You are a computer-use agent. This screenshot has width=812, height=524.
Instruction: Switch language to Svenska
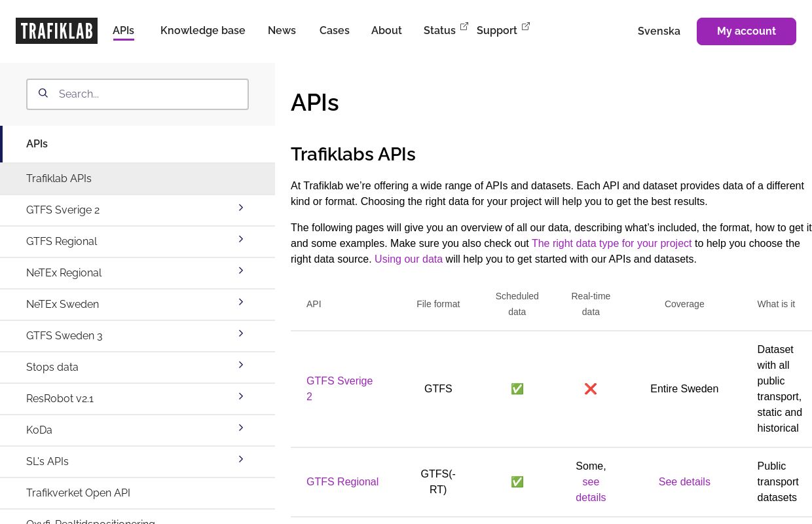pyautogui.click(x=659, y=31)
